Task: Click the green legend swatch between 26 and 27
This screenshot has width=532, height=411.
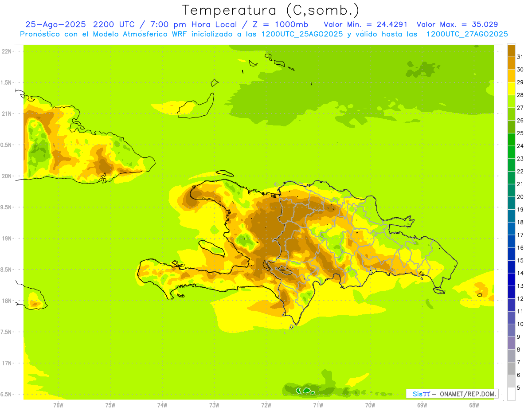Action: [511, 114]
